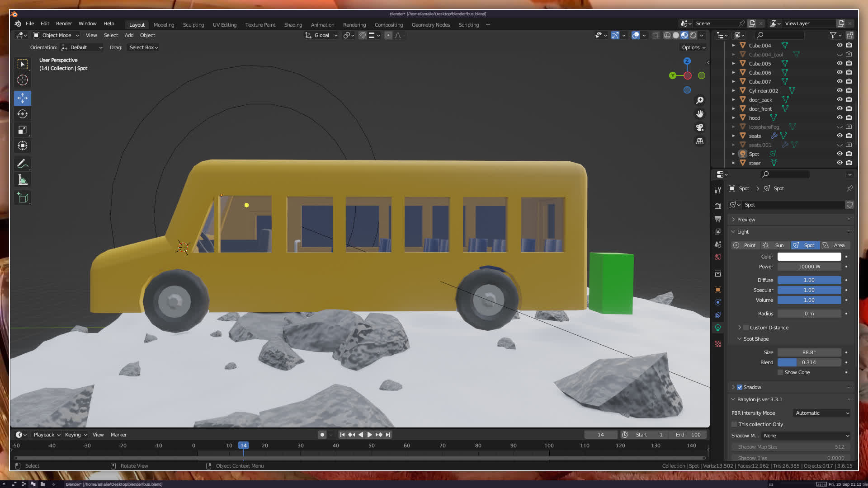Click the white light Color swatch
This screenshot has height=488, width=868.
[x=809, y=257]
